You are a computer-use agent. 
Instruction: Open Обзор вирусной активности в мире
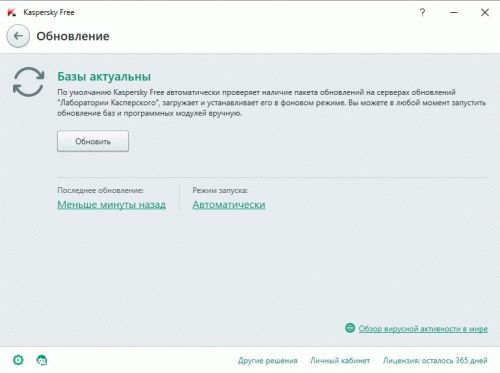pos(423,329)
